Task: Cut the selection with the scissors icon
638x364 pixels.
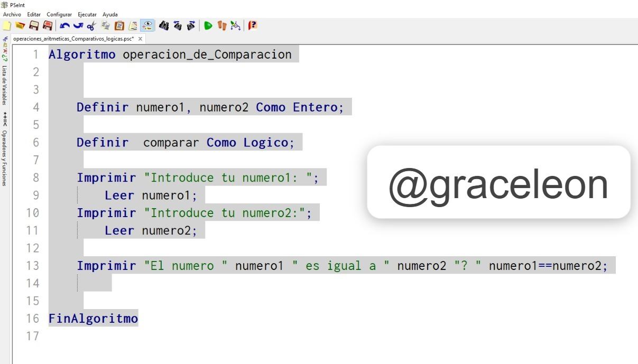Action: click(91, 25)
